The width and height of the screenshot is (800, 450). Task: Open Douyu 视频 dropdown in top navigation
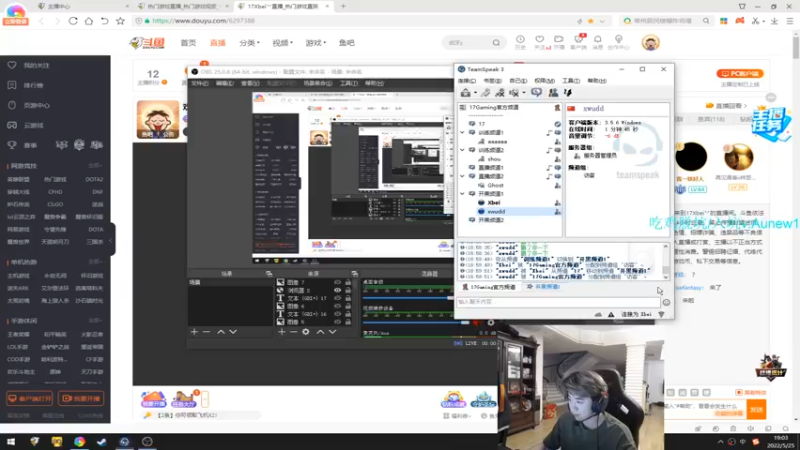(282, 43)
